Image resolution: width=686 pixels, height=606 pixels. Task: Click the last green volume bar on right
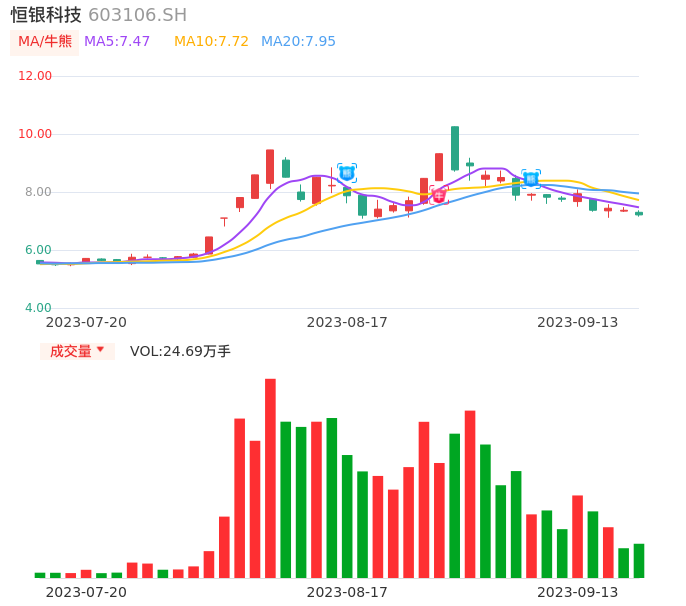pyautogui.click(x=639, y=561)
